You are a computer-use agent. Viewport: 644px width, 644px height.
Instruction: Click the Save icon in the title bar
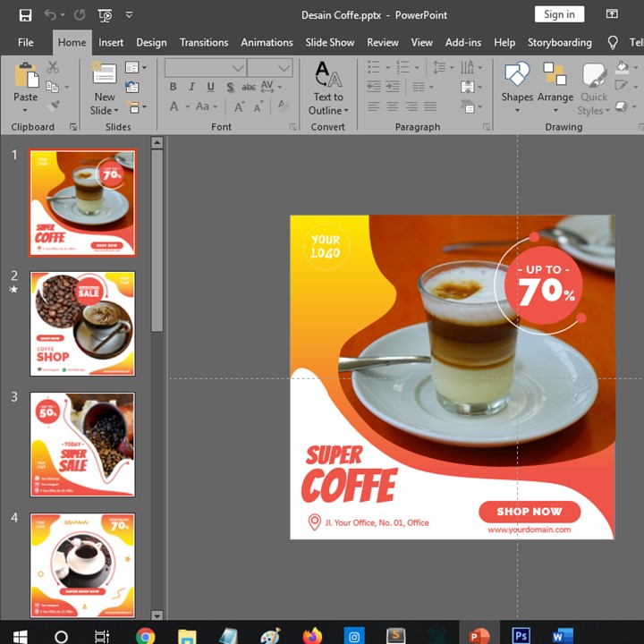pyautogui.click(x=25, y=15)
